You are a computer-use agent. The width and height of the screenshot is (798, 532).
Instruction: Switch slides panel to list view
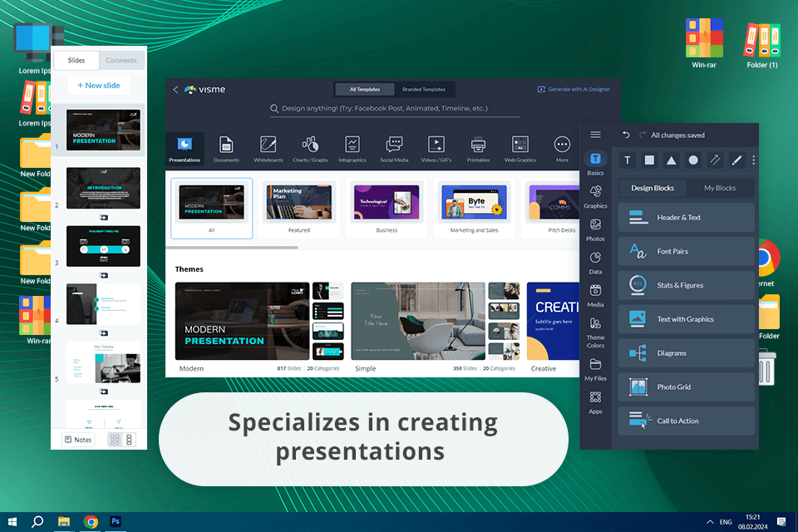coord(130,440)
